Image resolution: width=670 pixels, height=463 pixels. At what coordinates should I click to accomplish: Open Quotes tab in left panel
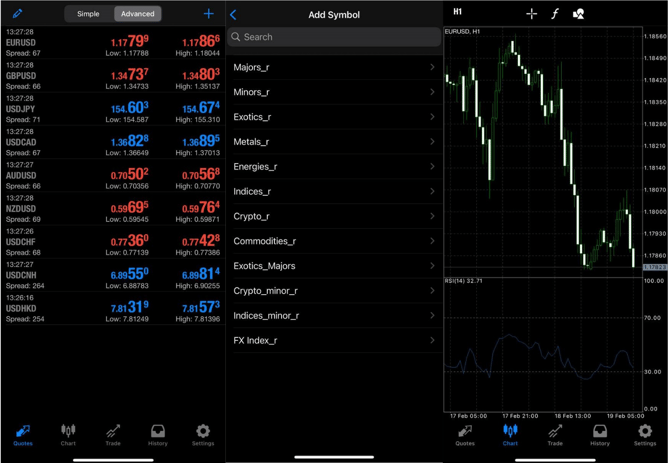23,435
